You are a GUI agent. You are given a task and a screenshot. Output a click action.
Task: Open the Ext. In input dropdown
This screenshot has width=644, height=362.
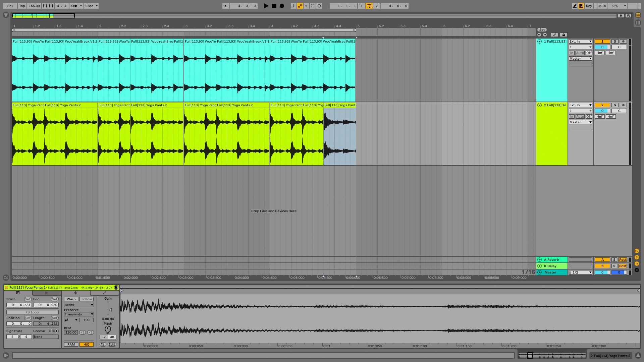point(580,41)
